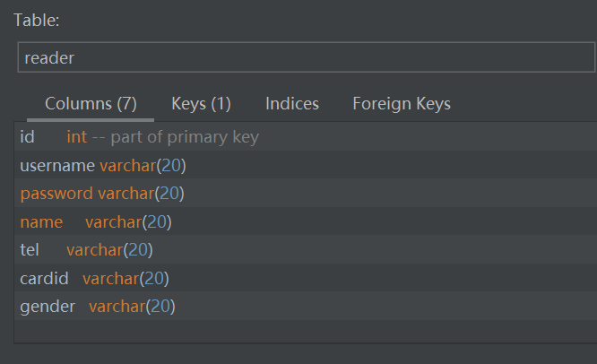
Task: Go to the Indices tab
Action: [292, 104]
